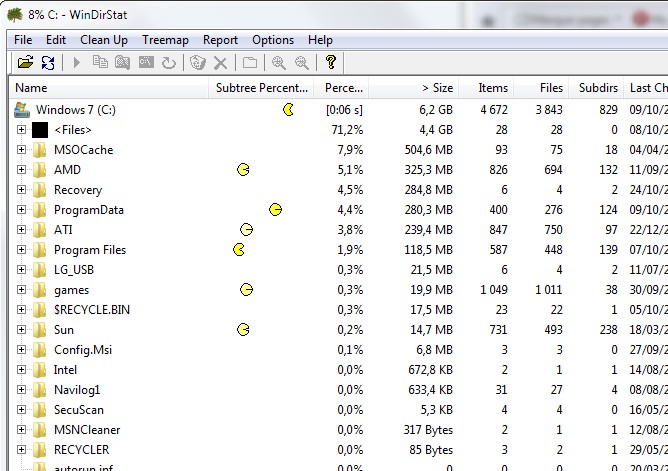Click the Select Parent folder toolbar icon

(x=250, y=63)
